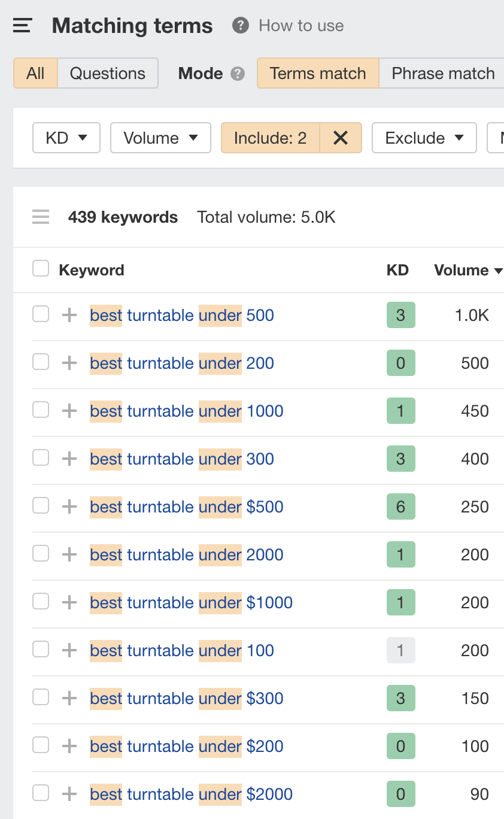This screenshot has height=819, width=504.
Task: Open the 'best turntable under 1000' keyword report
Action: (x=186, y=411)
